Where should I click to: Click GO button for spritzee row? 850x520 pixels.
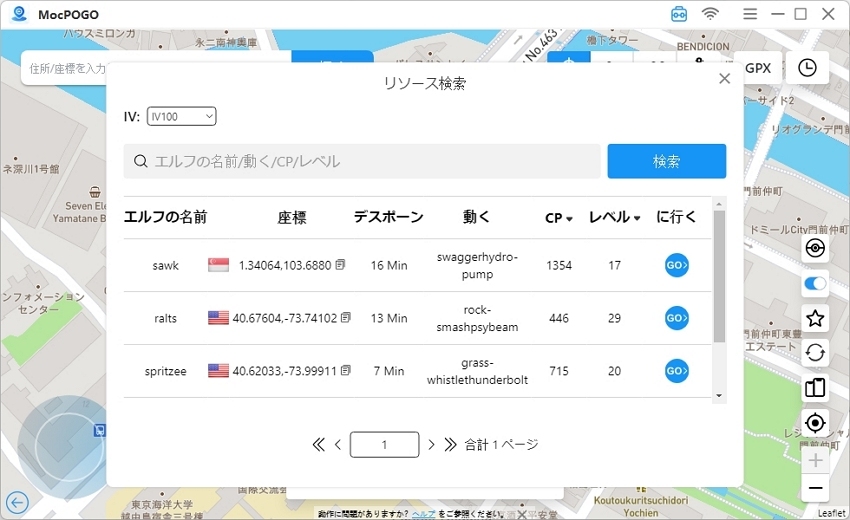click(x=677, y=371)
